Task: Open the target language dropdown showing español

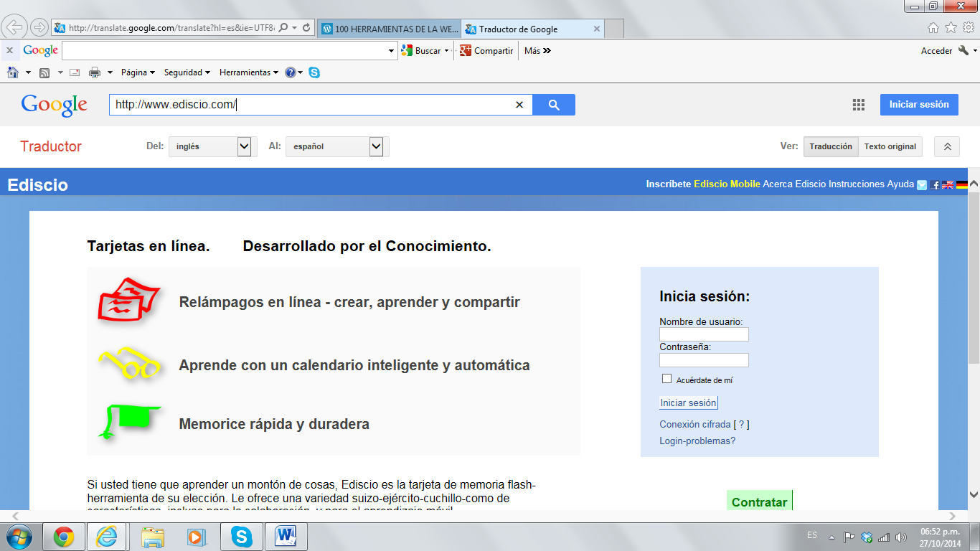Action: point(336,146)
